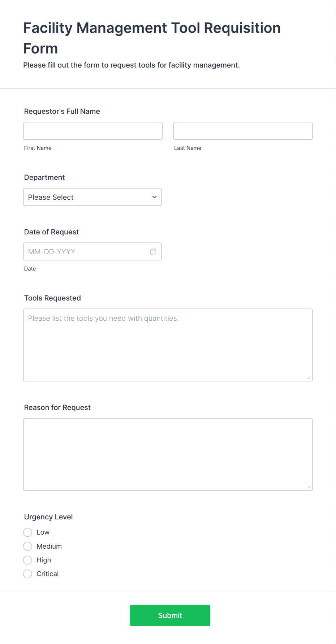Click the resize handle on Tools Requested box
Viewport: 336px width, 644px height.
click(x=310, y=378)
